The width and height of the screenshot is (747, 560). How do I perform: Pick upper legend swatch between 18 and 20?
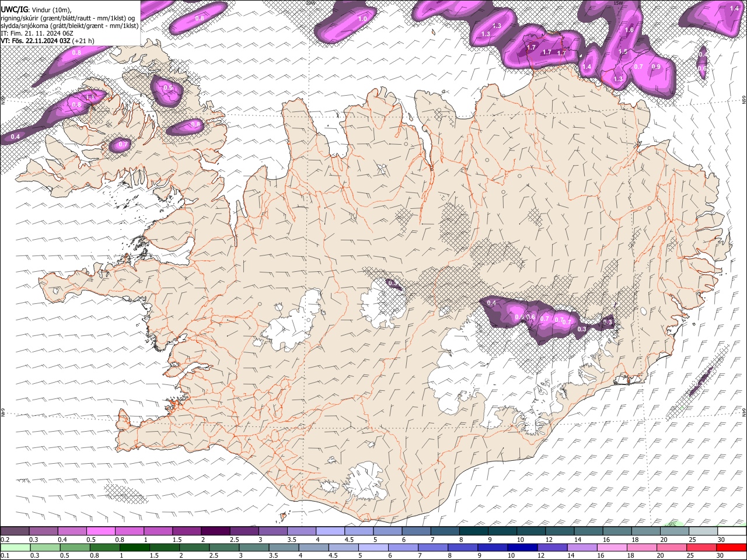coord(646,531)
